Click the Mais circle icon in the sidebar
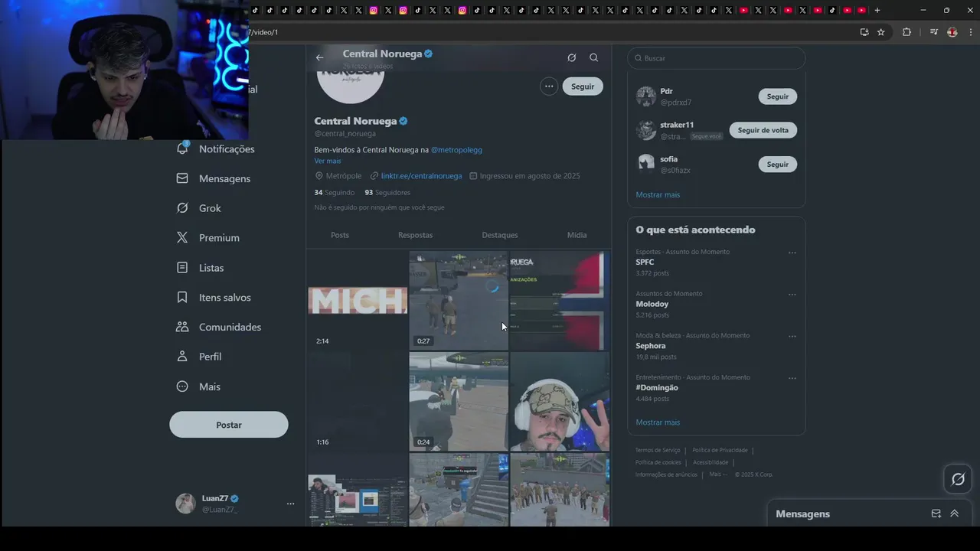 (182, 386)
